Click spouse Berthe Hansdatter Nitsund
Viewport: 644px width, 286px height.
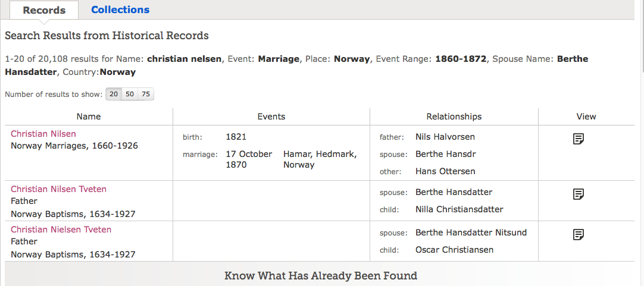(x=471, y=232)
